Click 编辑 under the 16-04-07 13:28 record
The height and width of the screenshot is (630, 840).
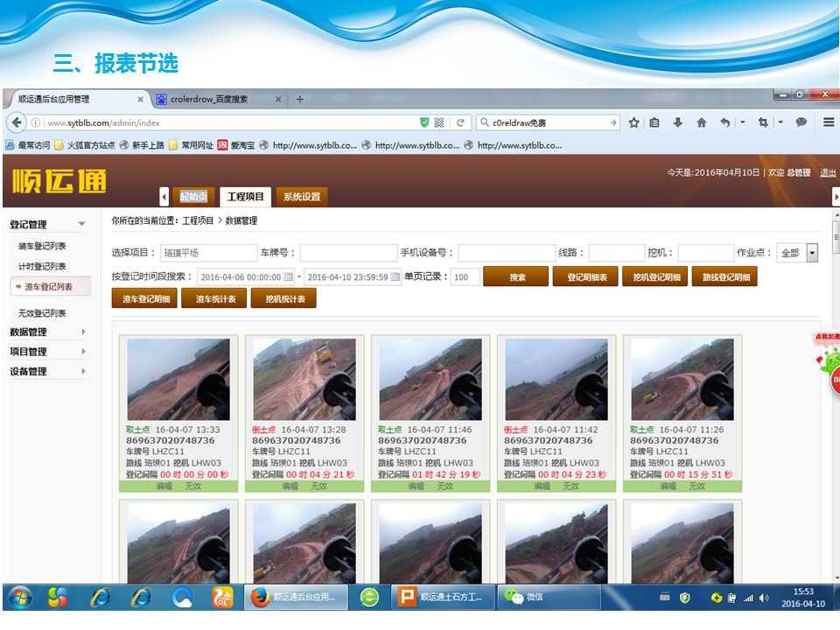tap(290, 486)
